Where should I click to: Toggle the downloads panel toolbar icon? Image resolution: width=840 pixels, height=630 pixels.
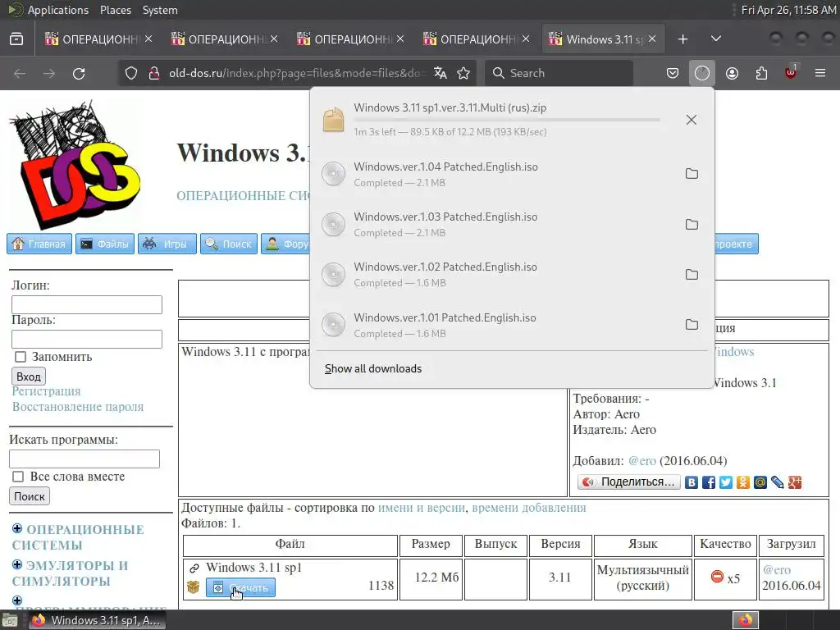click(x=702, y=73)
